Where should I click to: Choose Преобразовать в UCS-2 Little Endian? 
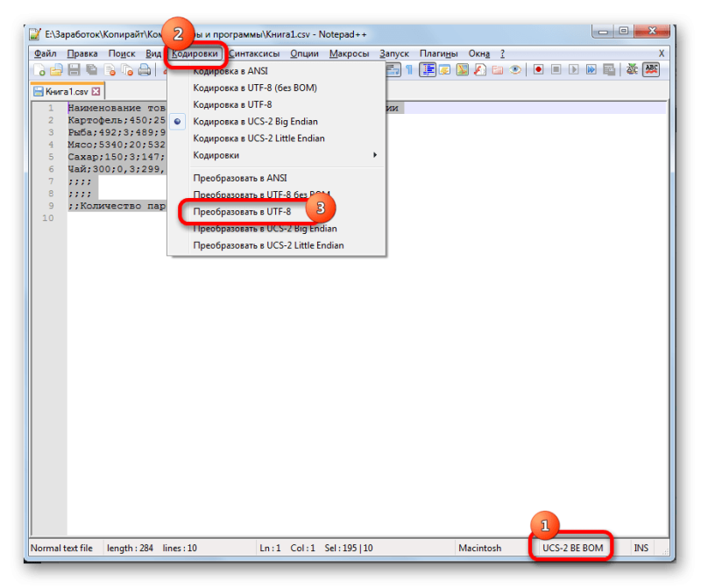tap(277, 245)
